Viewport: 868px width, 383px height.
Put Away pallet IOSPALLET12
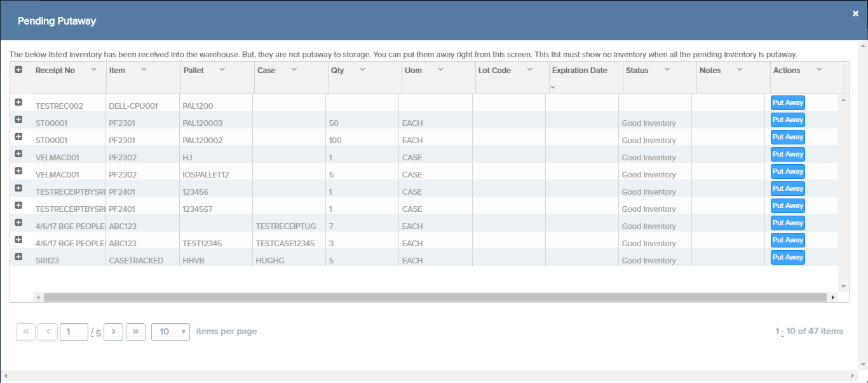click(x=788, y=171)
